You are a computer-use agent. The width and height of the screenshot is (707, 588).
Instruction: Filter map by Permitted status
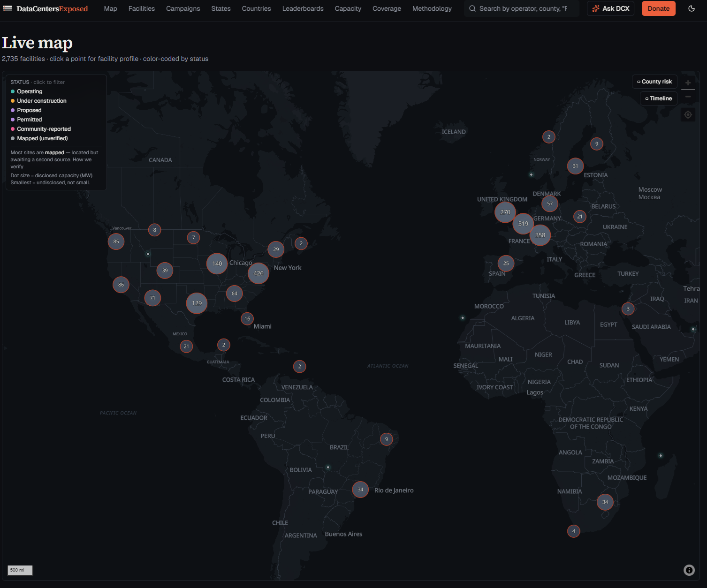tap(26, 120)
